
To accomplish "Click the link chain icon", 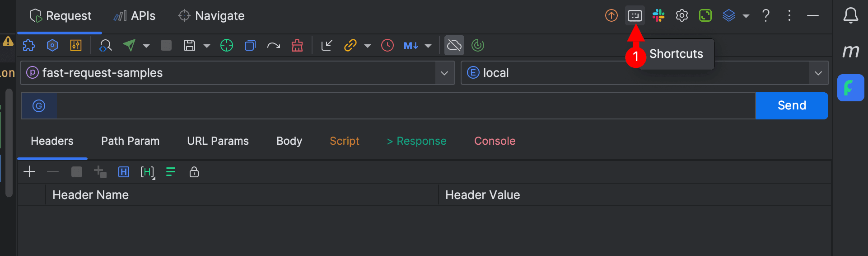I will click(350, 46).
